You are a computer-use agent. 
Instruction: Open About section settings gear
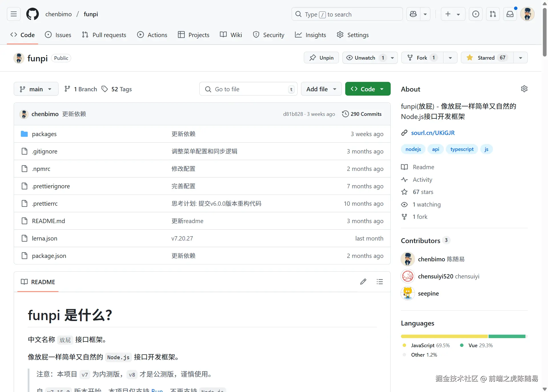(x=524, y=89)
